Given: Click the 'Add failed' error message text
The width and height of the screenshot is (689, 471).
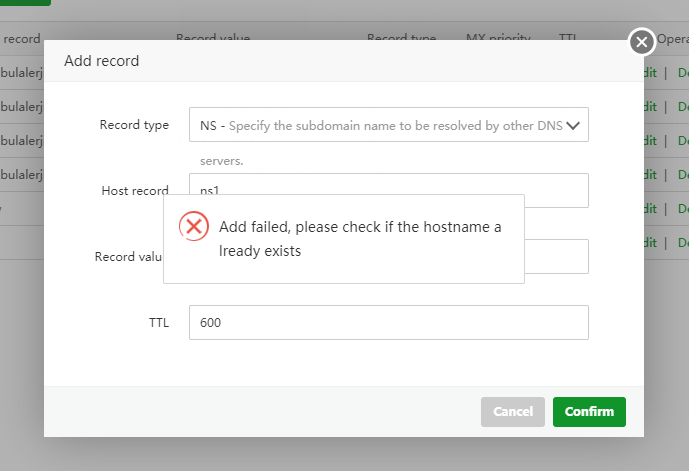Looking at the screenshot, I should click(x=360, y=239).
